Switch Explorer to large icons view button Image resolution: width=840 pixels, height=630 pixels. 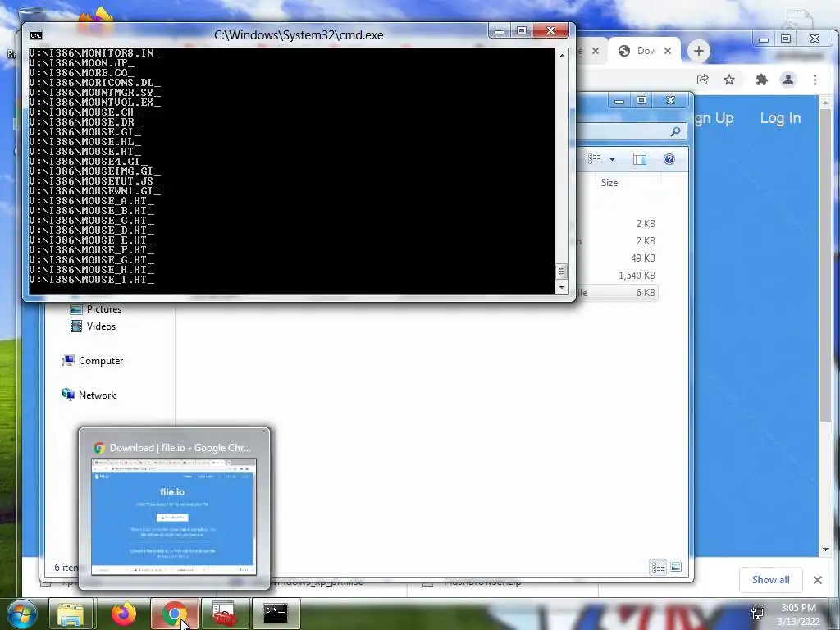pyautogui.click(x=676, y=567)
